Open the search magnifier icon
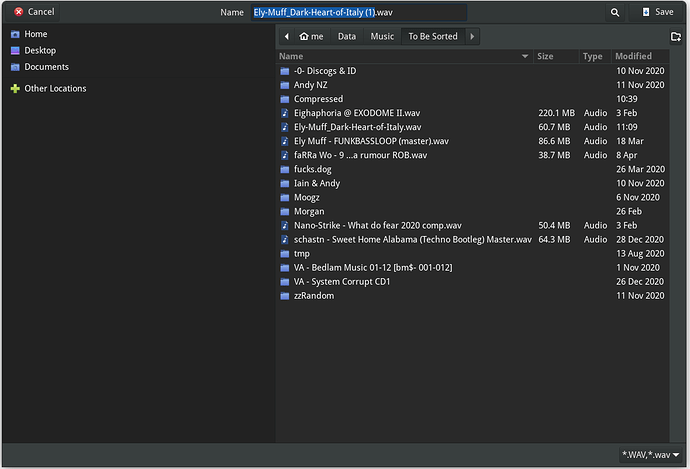Image resolution: width=690 pixels, height=469 pixels. tap(615, 12)
